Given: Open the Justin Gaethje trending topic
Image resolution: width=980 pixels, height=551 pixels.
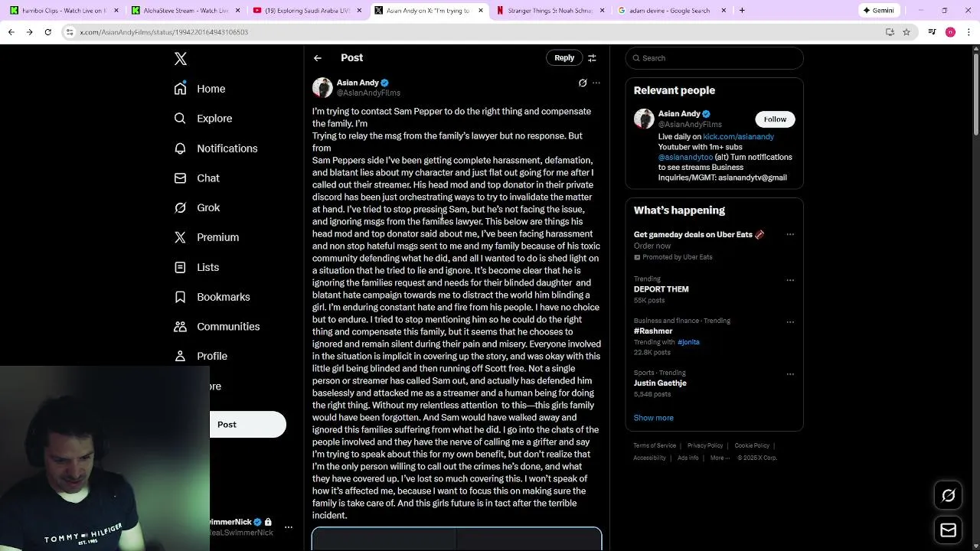Looking at the screenshot, I should (660, 383).
